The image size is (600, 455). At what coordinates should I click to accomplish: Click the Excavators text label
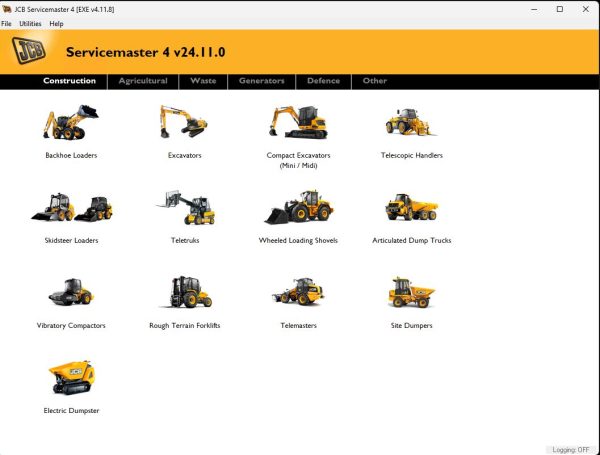(184, 155)
